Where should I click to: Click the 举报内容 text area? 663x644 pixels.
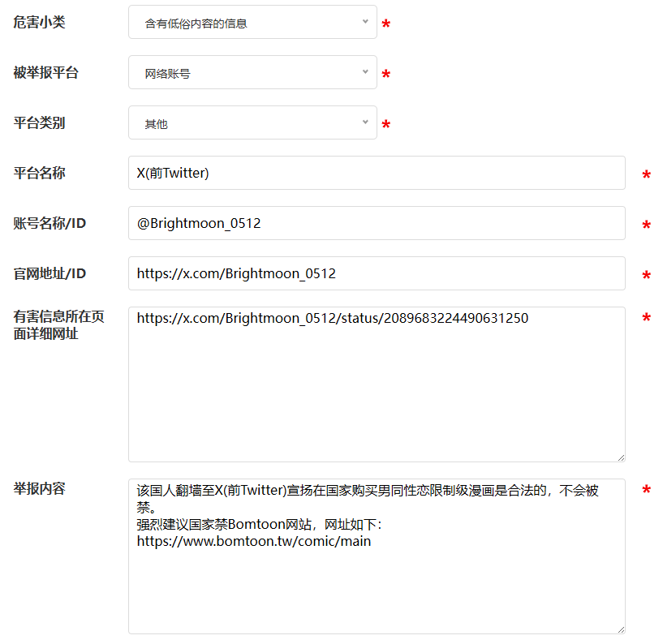(x=377, y=556)
